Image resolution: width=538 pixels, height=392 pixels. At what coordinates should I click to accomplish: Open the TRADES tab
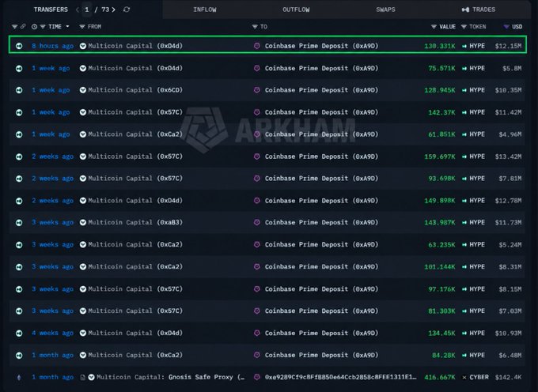pyautogui.click(x=479, y=9)
